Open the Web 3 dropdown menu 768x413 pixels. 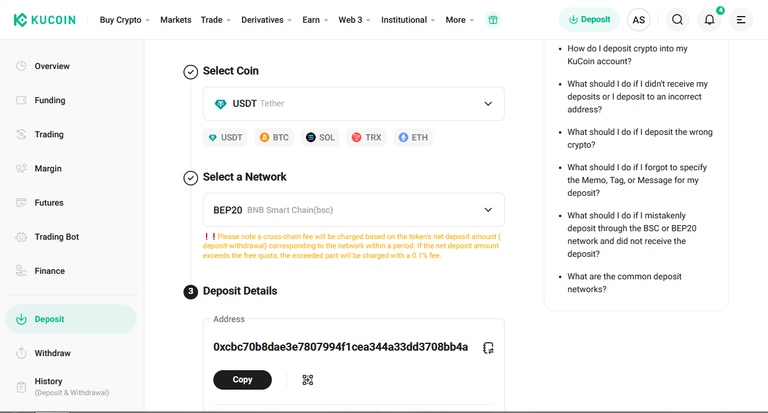354,20
